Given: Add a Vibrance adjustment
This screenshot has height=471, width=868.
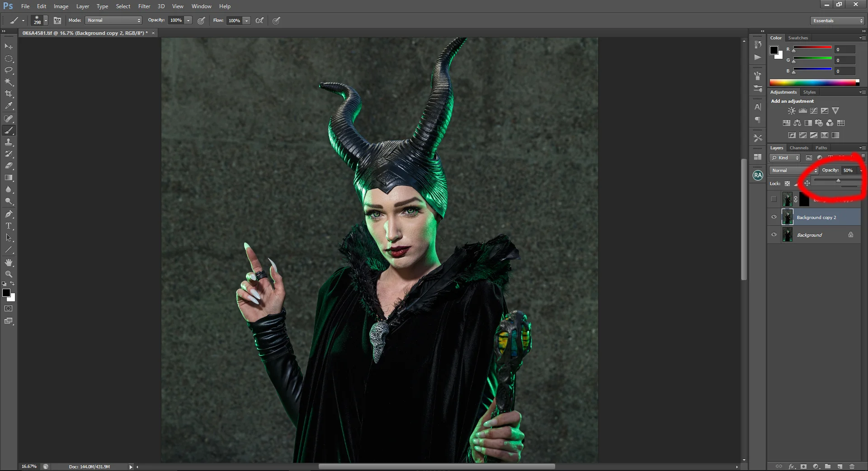Looking at the screenshot, I should point(835,111).
